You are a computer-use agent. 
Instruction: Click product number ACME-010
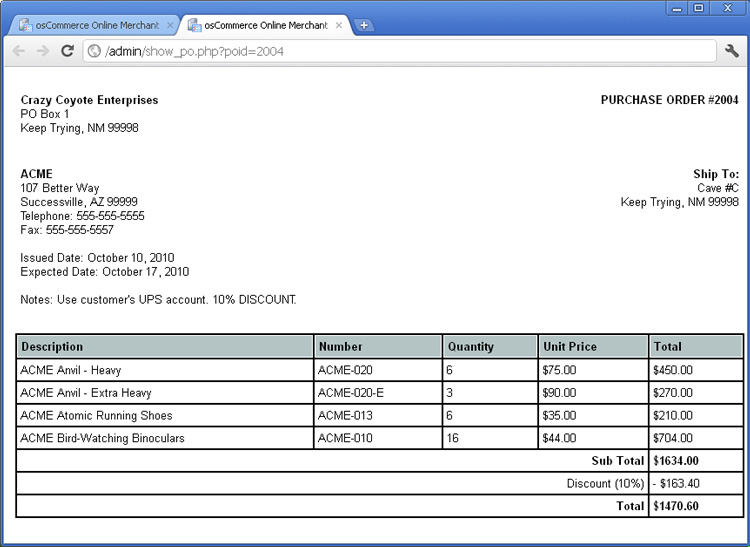coord(345,438)
